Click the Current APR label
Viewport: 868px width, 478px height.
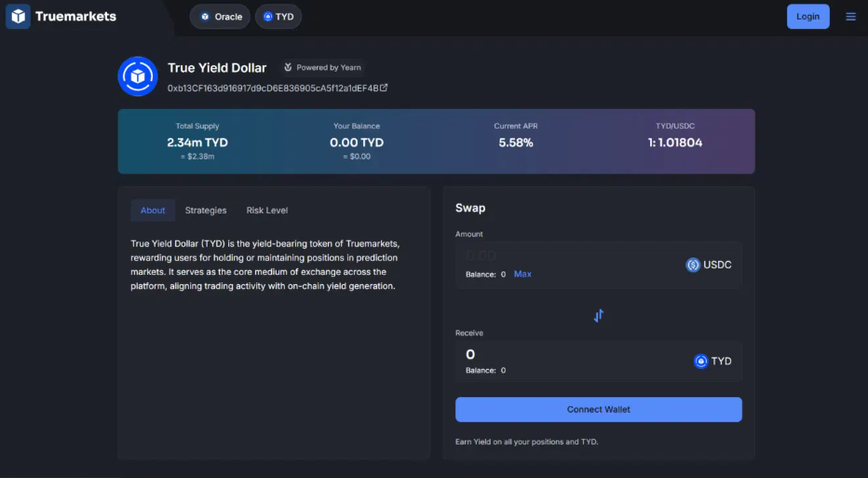pos(516,127)
